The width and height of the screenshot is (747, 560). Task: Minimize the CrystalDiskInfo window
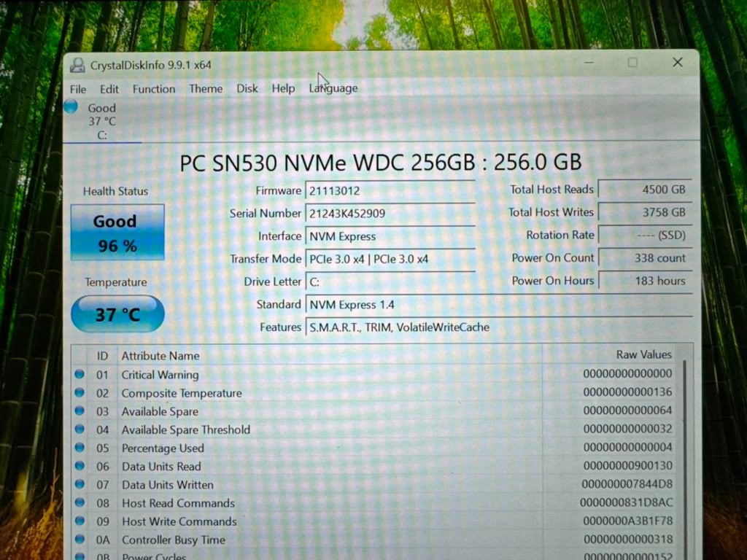[589, 63]
